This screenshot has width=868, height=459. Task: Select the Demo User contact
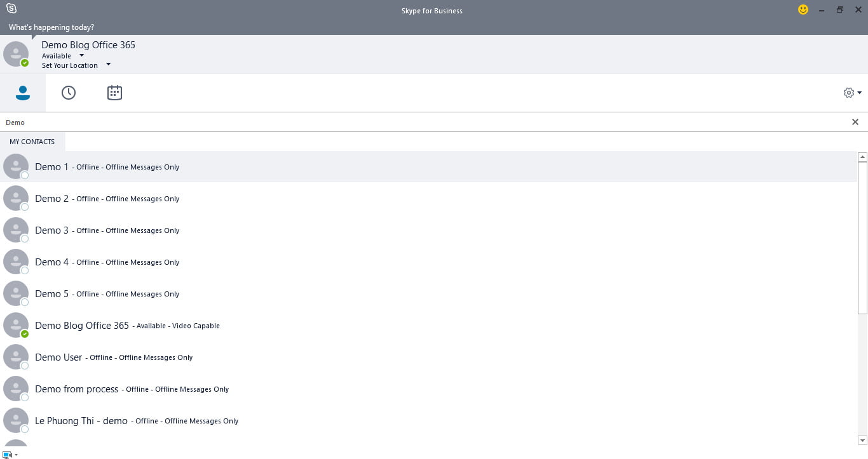click(x=428, y=357)
